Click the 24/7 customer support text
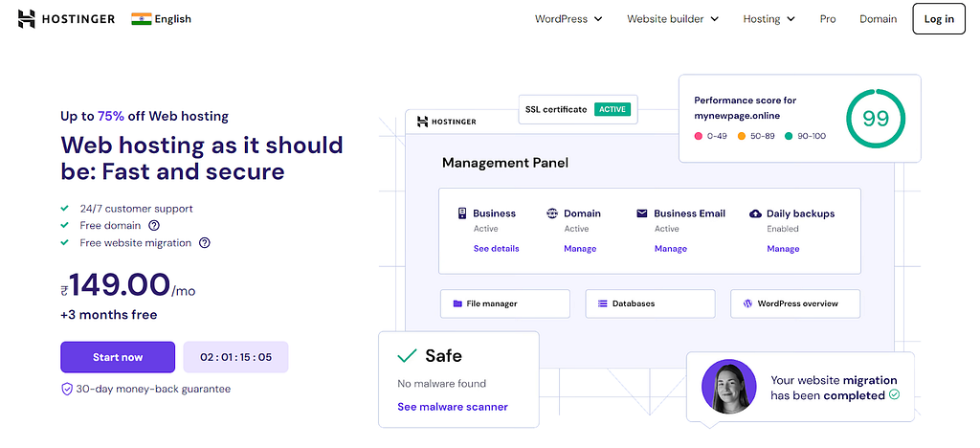Viewport: 980px width, 448px height. [136, 209]
